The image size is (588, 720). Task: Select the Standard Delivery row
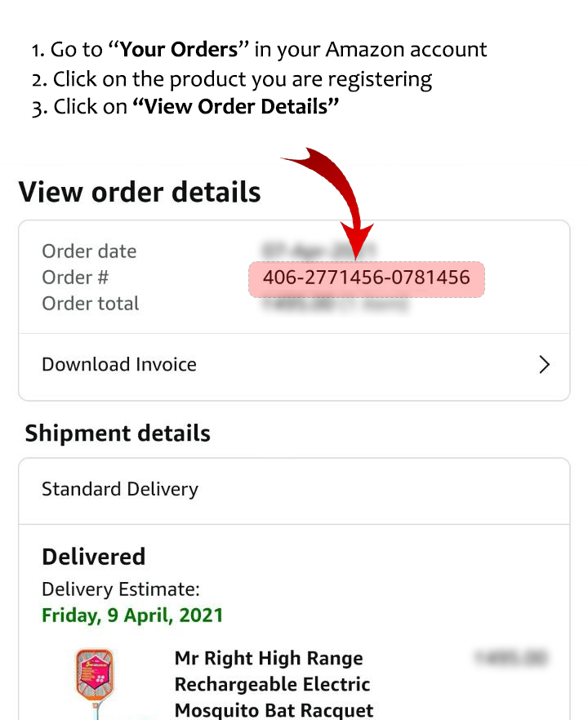(x=294, y=490)
